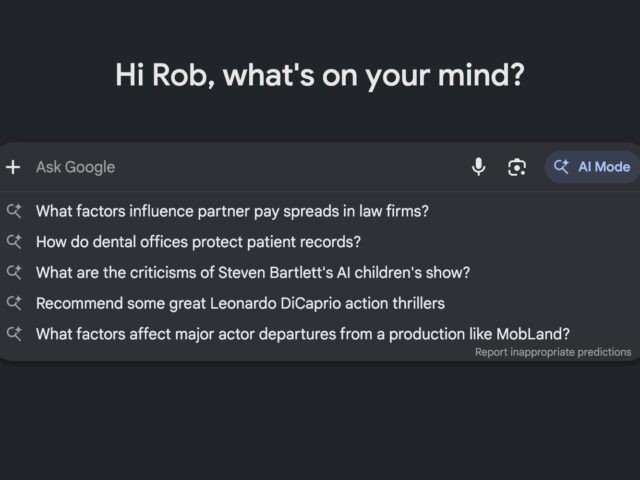Click the plus icon to add attachment
Screen dimensions: 640x480
coord(13,167)
